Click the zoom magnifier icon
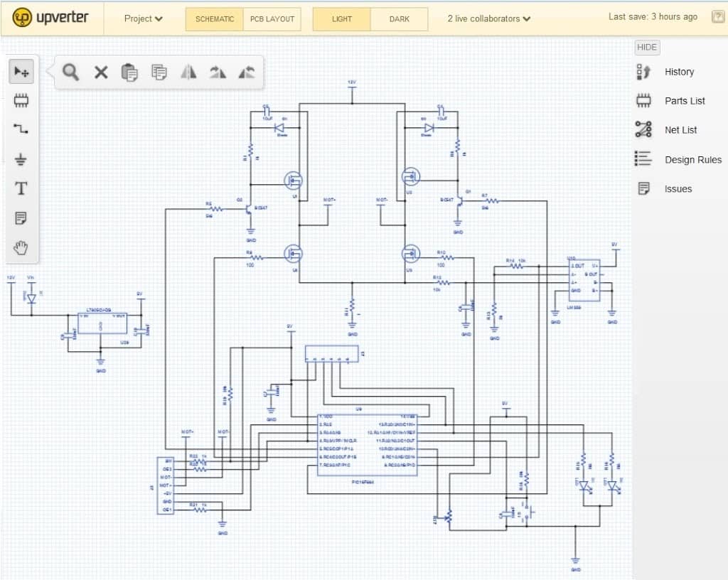This screenshot has width=728, height=580. 71,72
